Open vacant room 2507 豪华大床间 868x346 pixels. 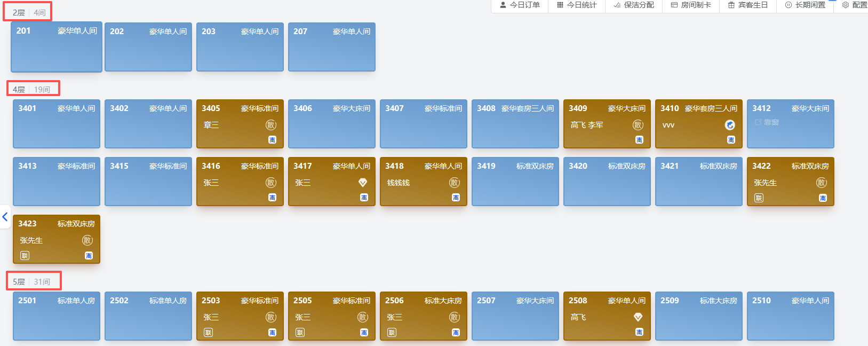[515, 316]
